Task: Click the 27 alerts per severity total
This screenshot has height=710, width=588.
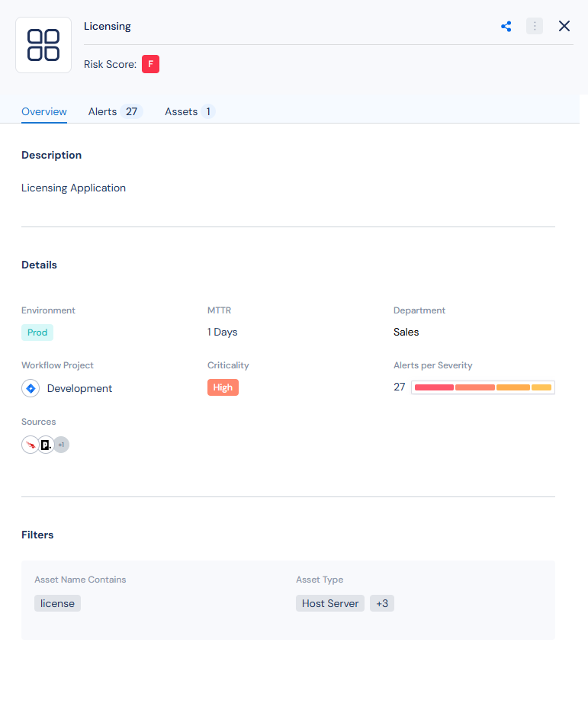Action: pos(399,387)
